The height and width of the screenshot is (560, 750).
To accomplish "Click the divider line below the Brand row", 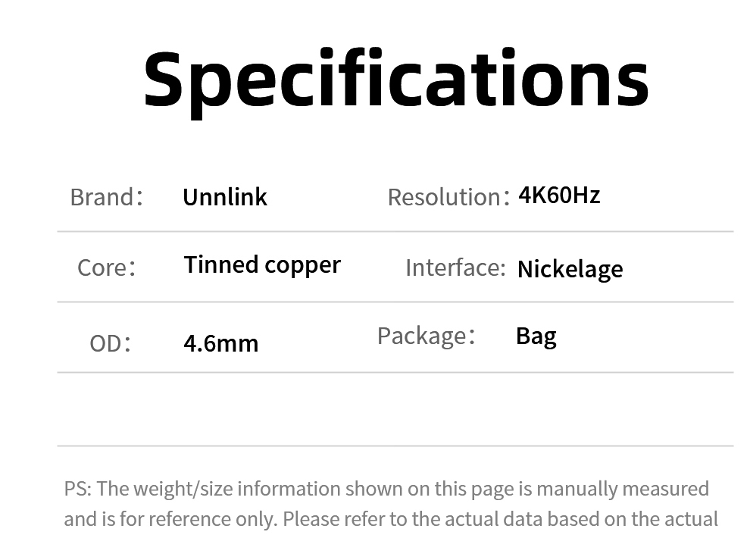I will [395, 231].
